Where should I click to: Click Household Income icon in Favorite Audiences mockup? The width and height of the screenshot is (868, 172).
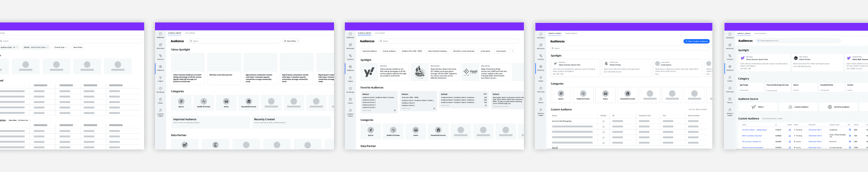438,130
